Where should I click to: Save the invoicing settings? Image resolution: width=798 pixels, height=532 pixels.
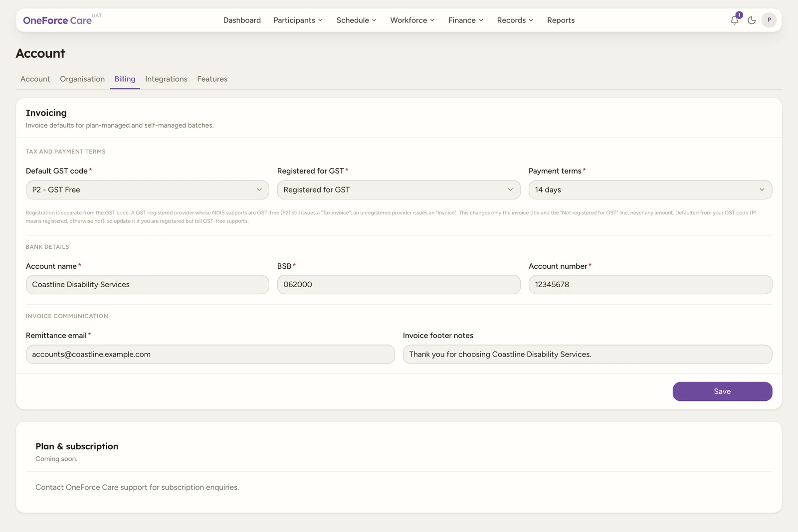(722, 391)
